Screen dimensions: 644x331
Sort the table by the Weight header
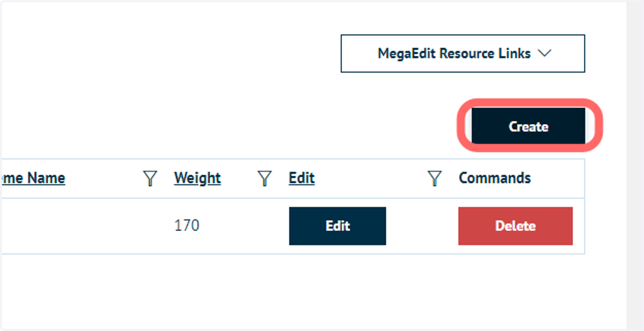(197, 178)
